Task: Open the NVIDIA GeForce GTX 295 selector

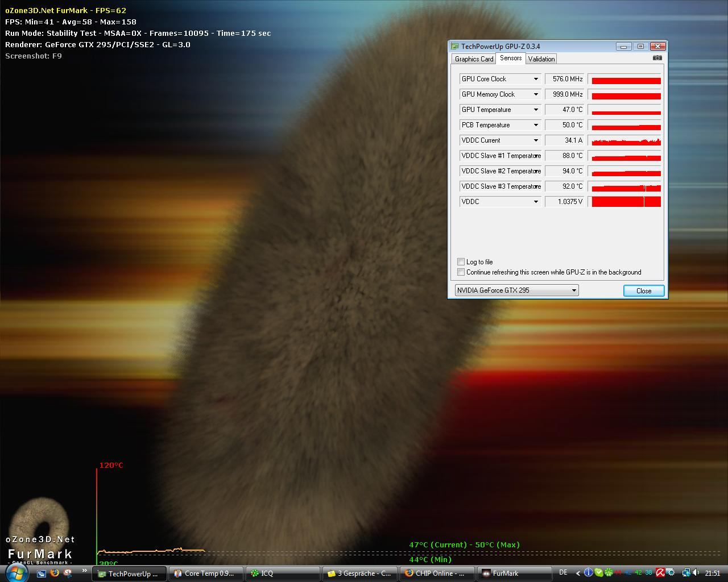Action: click(x=516, y=290)
